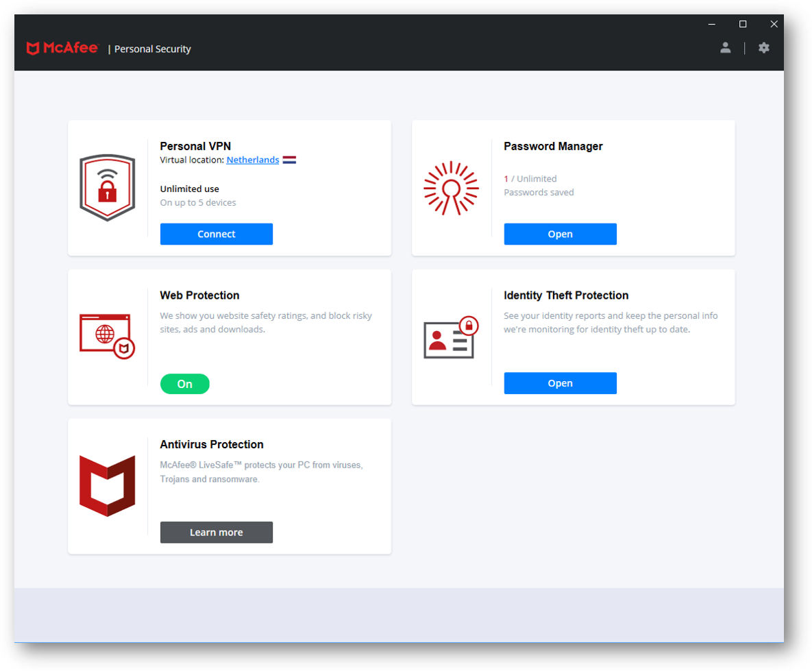
Task: Click the Personal VPN card title
Action: [x=195, y=146]
